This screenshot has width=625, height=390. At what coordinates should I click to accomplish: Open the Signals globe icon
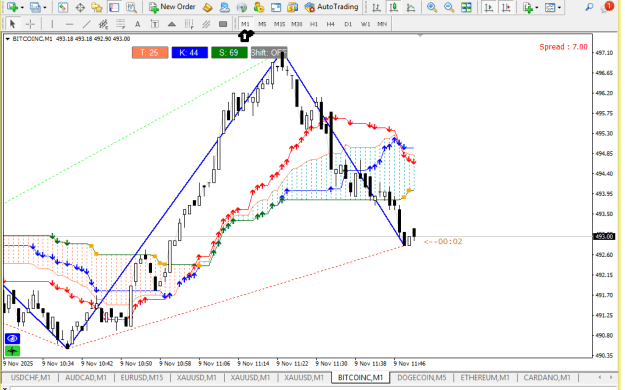pos(242,7)
